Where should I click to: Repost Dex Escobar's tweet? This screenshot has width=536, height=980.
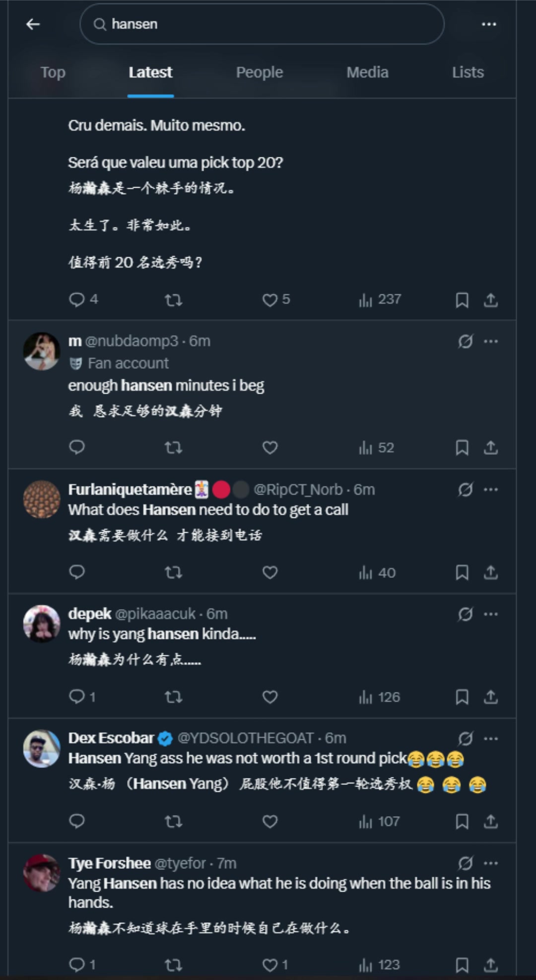click(173, 822)
